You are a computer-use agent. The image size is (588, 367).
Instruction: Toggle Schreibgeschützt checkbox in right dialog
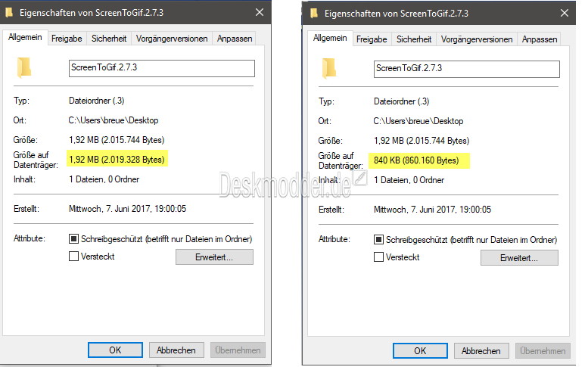378,240
